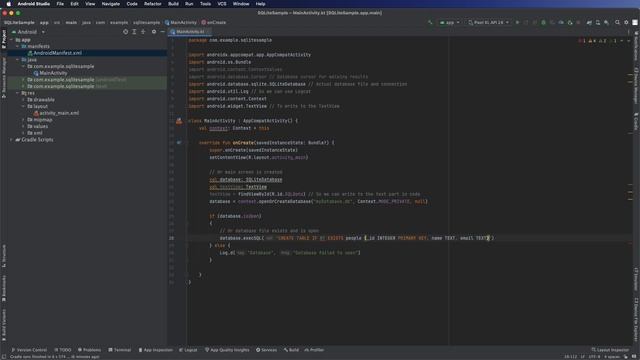Open the app run configuration dropdown
The width and height of the screenshot is (640, 360).
pyautogui.click(x=449, y=22)
